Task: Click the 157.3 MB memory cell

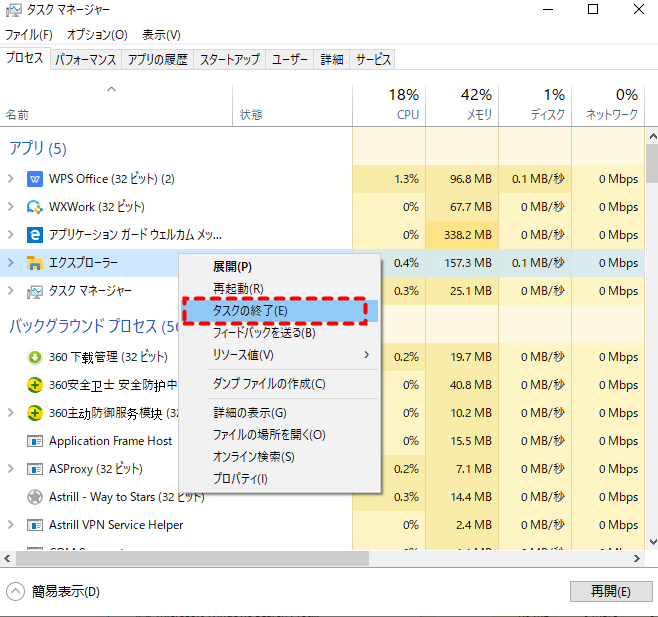Action: pyautogui.click(x=462, y=263)
